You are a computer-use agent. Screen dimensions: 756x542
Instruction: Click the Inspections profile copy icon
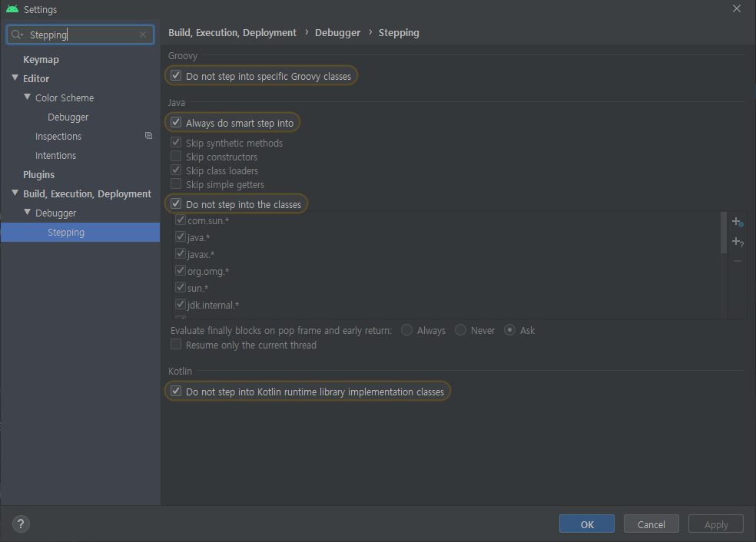click(x=148, y=136)
